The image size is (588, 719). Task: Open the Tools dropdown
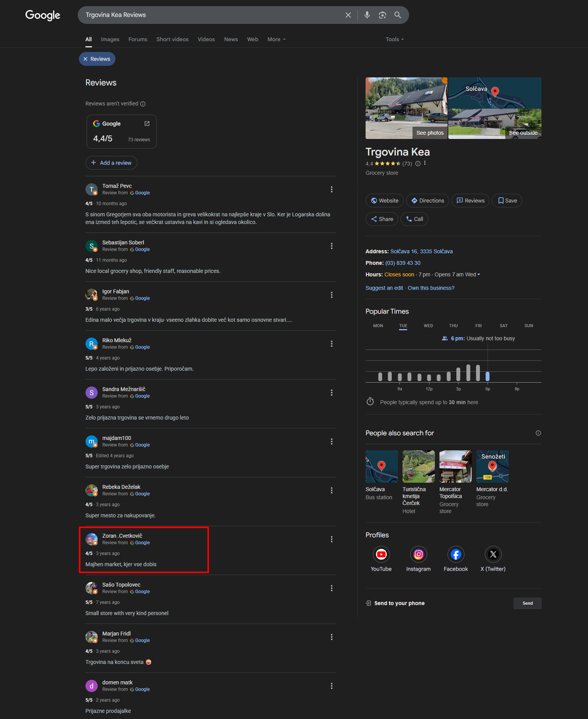pyautogui.click(x=395, y=39)
